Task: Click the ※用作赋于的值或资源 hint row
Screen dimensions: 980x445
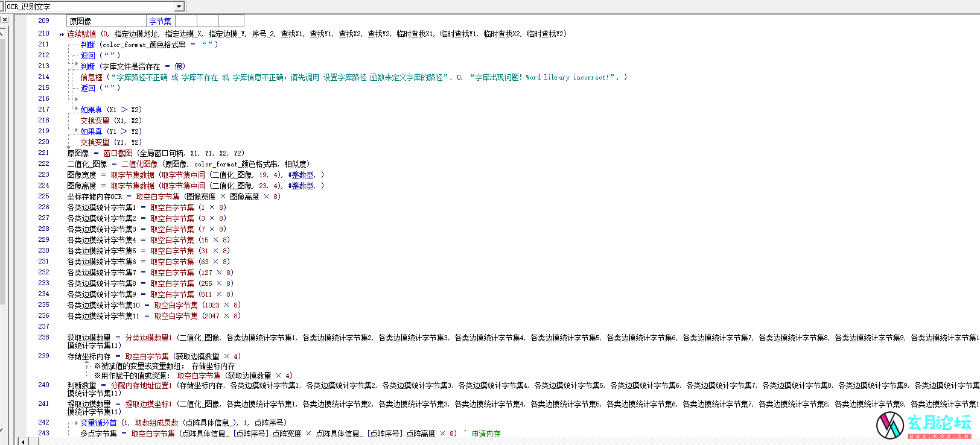Action: tap(194, 376)
